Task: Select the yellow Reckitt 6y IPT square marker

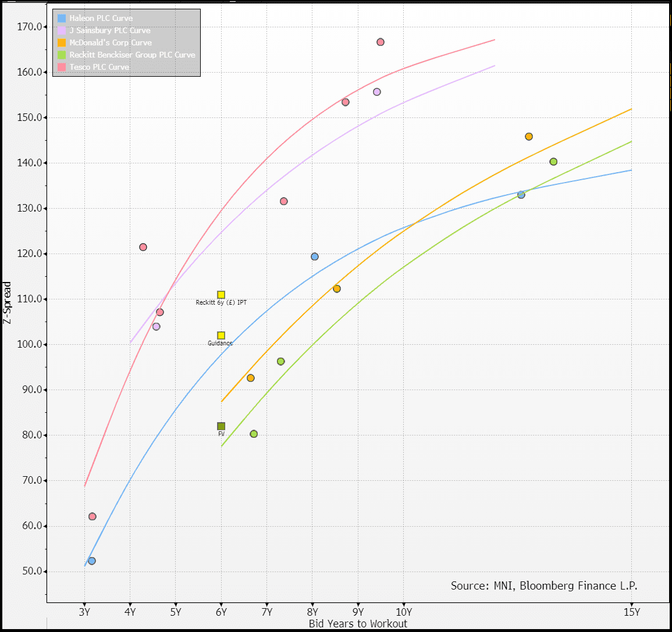Action: tap(221, 295)
